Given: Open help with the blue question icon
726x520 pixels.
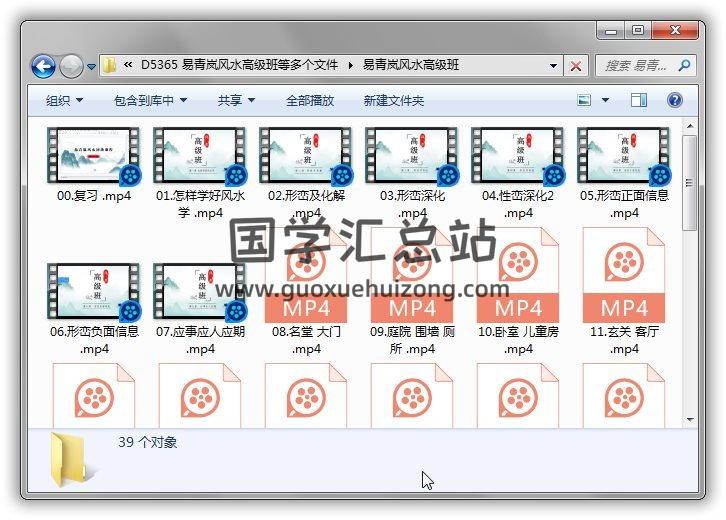Looking at the screenshot, I should [675, 100].
